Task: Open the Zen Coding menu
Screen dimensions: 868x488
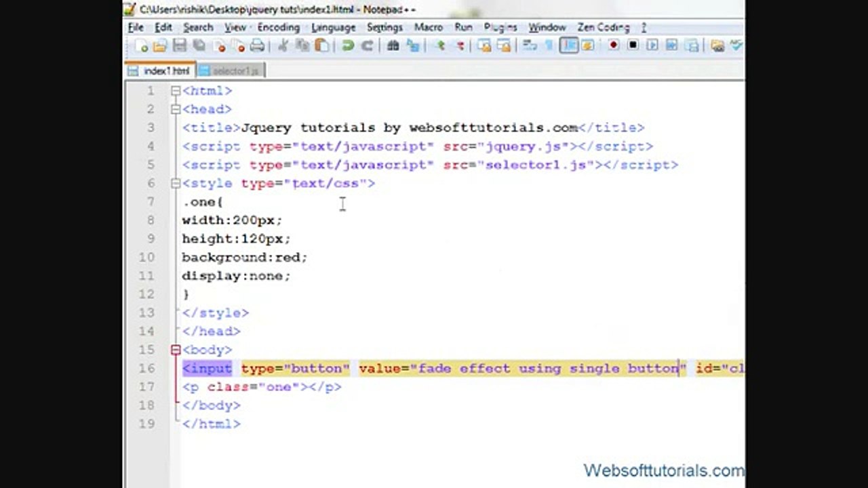Action: [x=604, y=27]
